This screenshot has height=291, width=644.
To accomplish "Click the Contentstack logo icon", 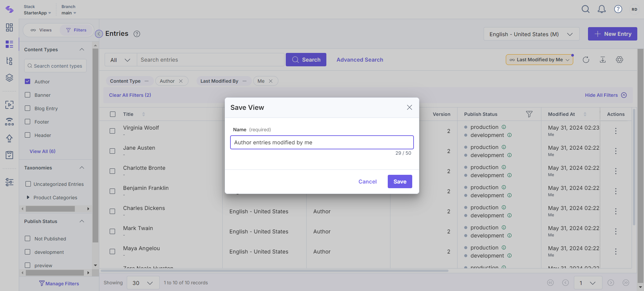I will (10, 9).
